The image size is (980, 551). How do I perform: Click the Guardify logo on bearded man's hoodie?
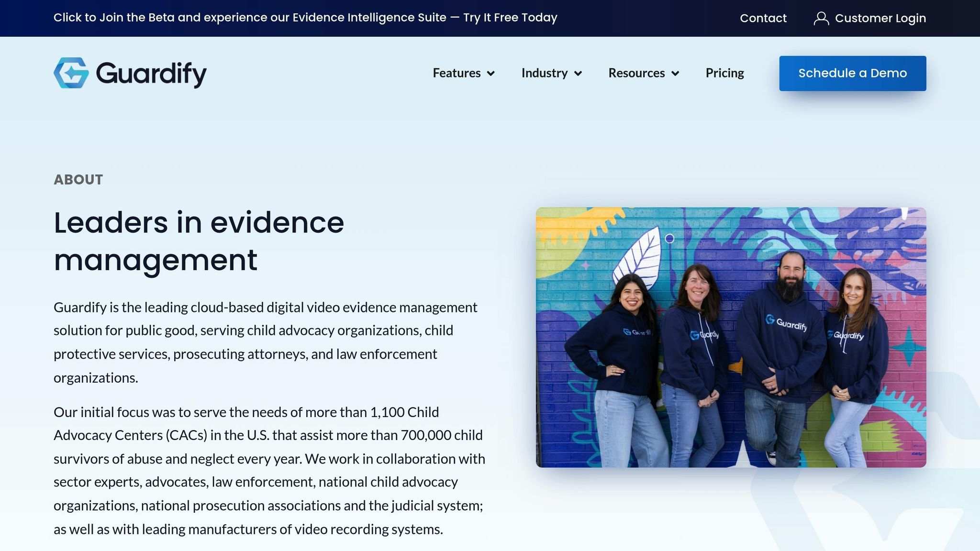(786, 322)
